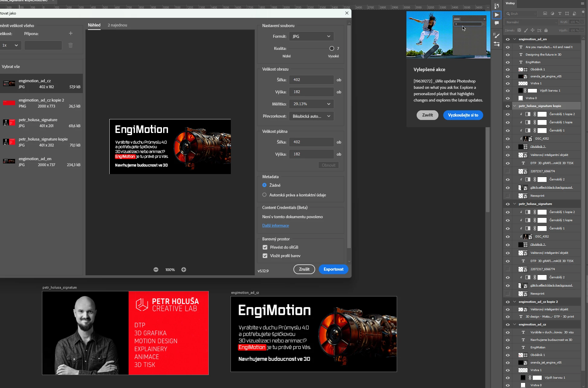Click the Zrušit cancel button
The width and height of the screenshot is (588, 388).
[x=304, y=269]
